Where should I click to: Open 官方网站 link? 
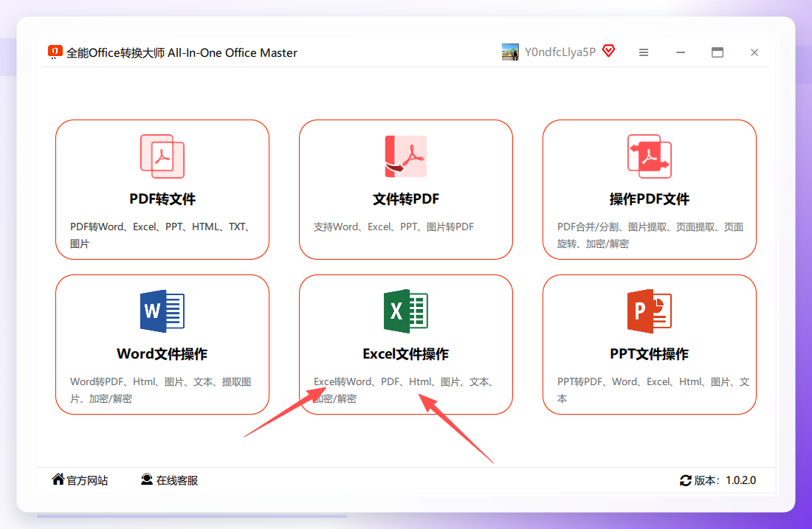87,480
